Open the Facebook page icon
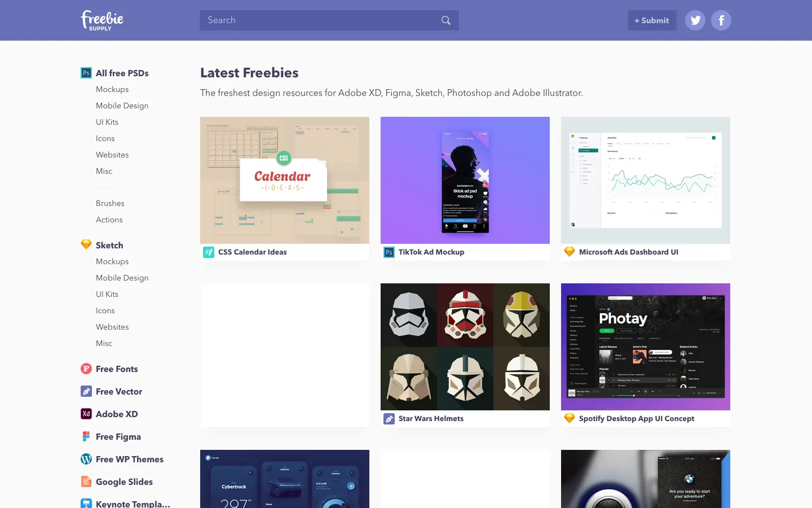The image size is (812, 508). 721,20
